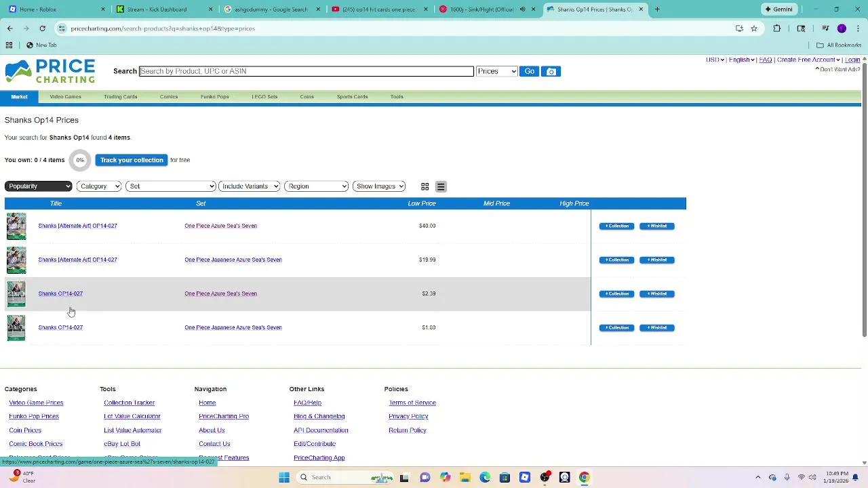The image size is (868, 488).
Task: Open the Funko Pops menu
Action: click(x=214, y=97)
